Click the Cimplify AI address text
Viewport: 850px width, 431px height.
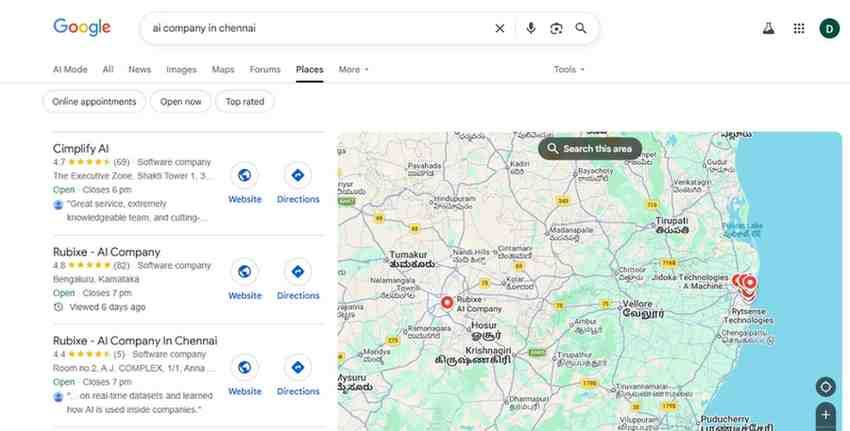pyautogui.click(x=133, y=176)
